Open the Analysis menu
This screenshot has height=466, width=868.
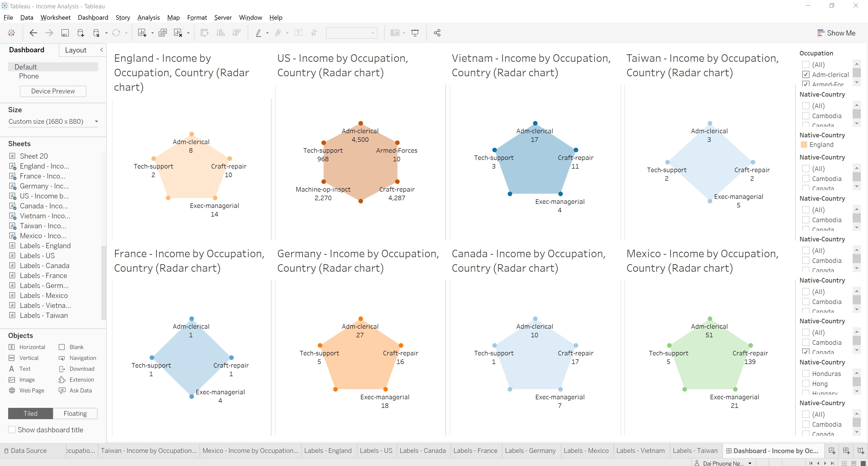pyautogui.click(x=149, y=18)
